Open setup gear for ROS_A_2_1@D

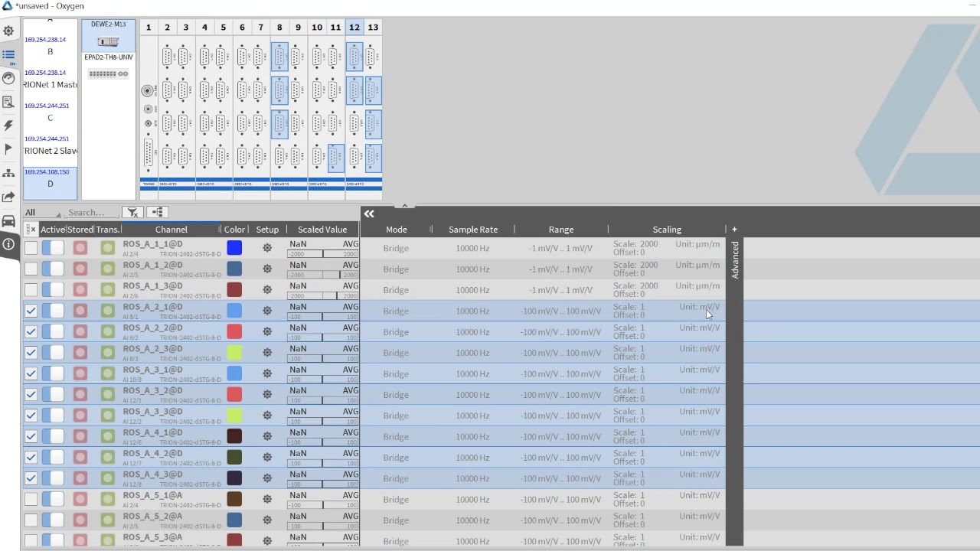click(267, 311)
